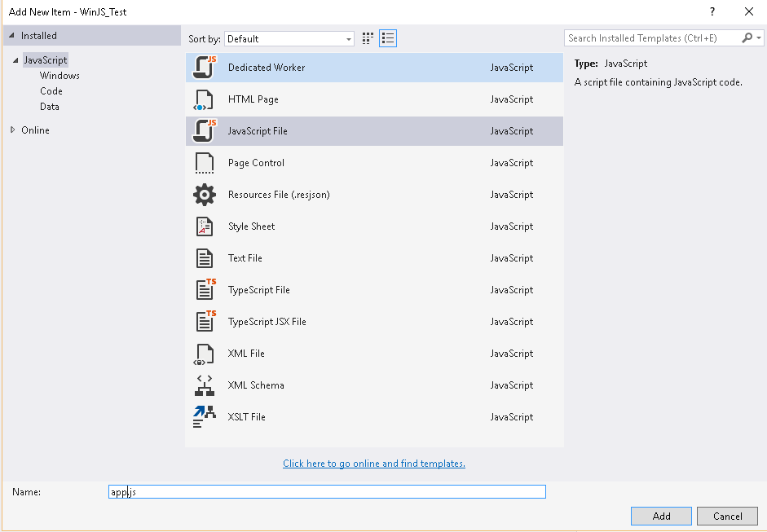
Task: Select the XSLT File template icon
Action: click(x=205, y=417)
